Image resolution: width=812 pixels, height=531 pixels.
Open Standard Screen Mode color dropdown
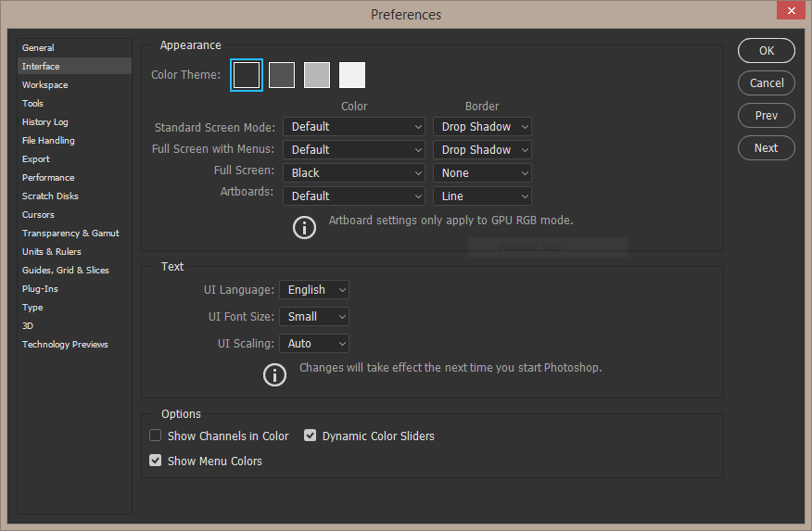pos(354,127)
